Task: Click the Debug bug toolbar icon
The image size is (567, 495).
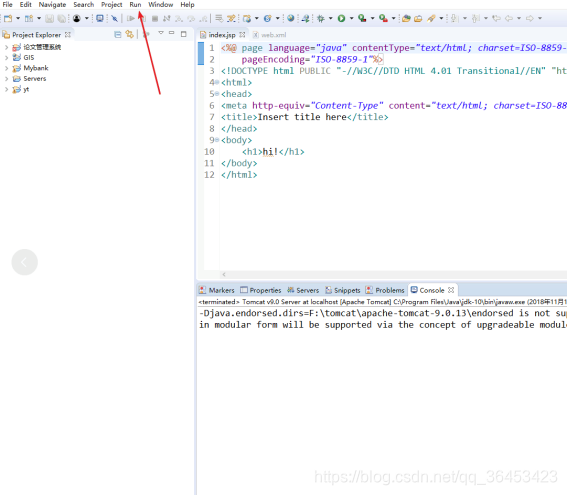Action: click(320, 18)
